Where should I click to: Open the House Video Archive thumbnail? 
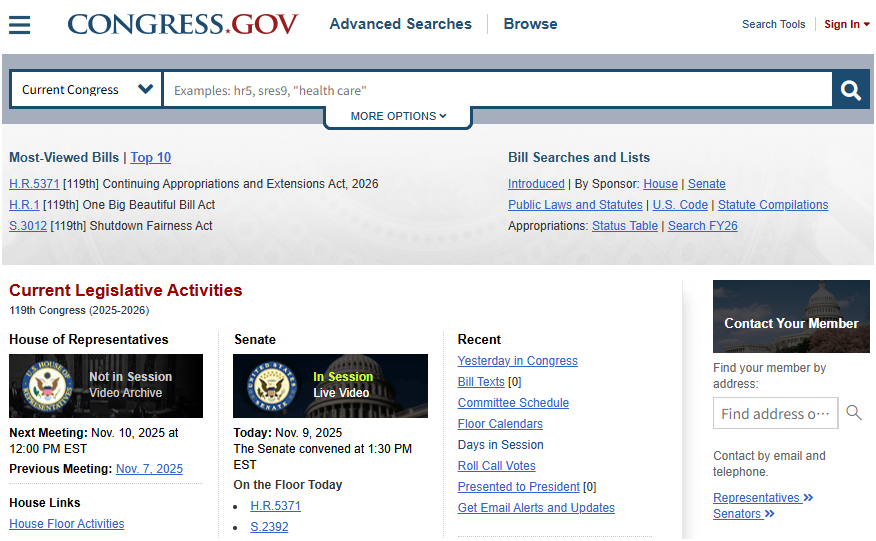106,386
